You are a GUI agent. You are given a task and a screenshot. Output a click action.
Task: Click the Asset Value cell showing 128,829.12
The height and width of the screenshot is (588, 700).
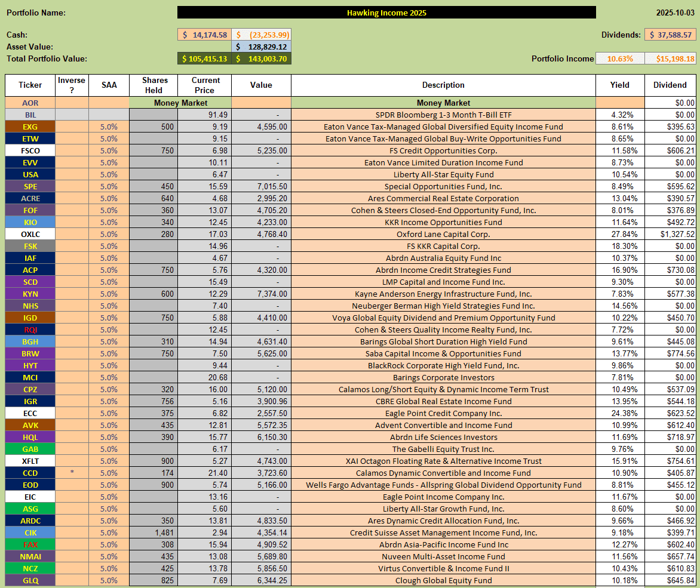coord(261,47)
